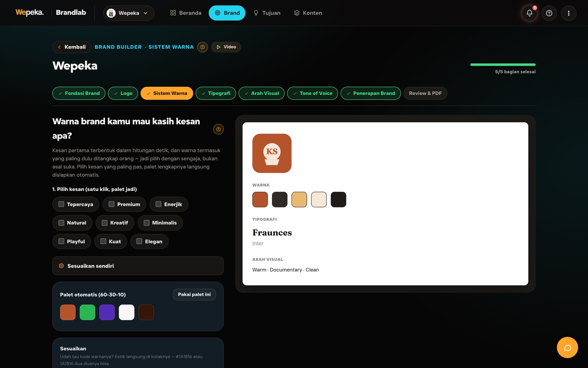The image size is (588, 368).
Task: Click the cream swatch in preview Warna
Action: coord(319,199)
